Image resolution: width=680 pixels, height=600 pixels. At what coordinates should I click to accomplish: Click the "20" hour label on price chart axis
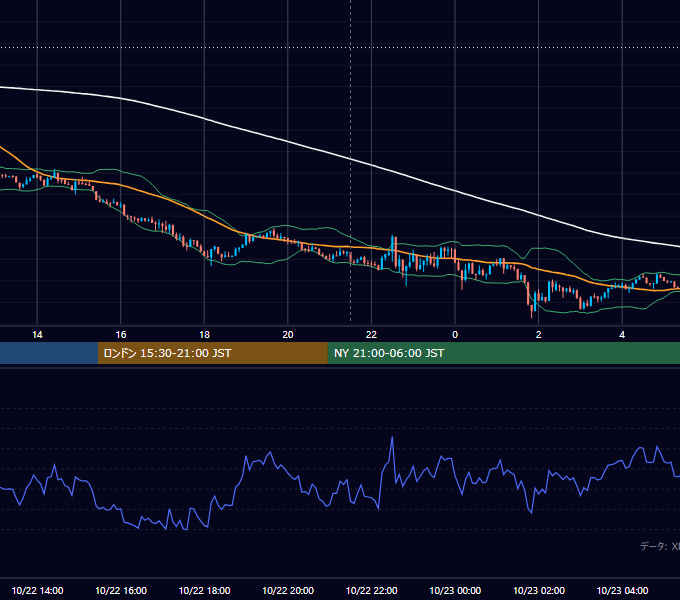click(288, 335)
